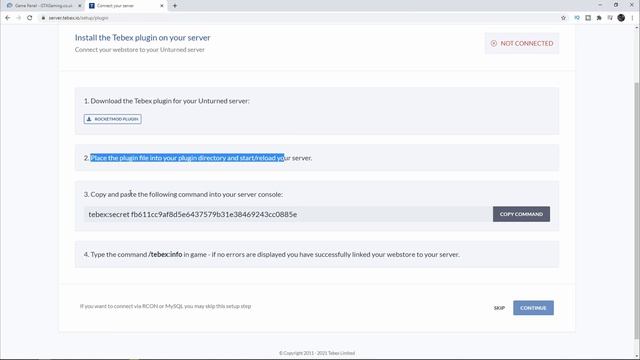Click the browser forward arrow
Image resolution: width=640 pixels, height=360 pixels.
tap(18, 18)
